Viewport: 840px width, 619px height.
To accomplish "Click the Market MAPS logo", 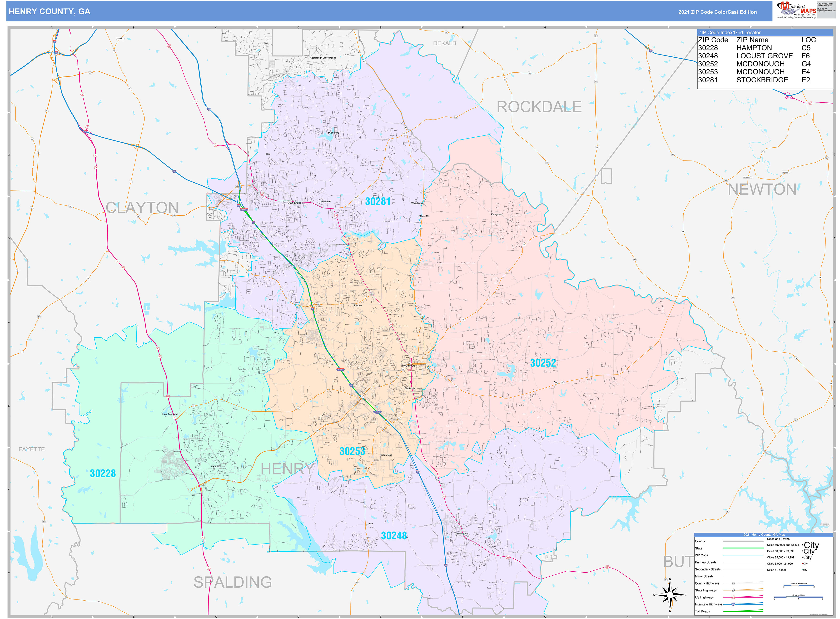I will [x=796, y=10].
